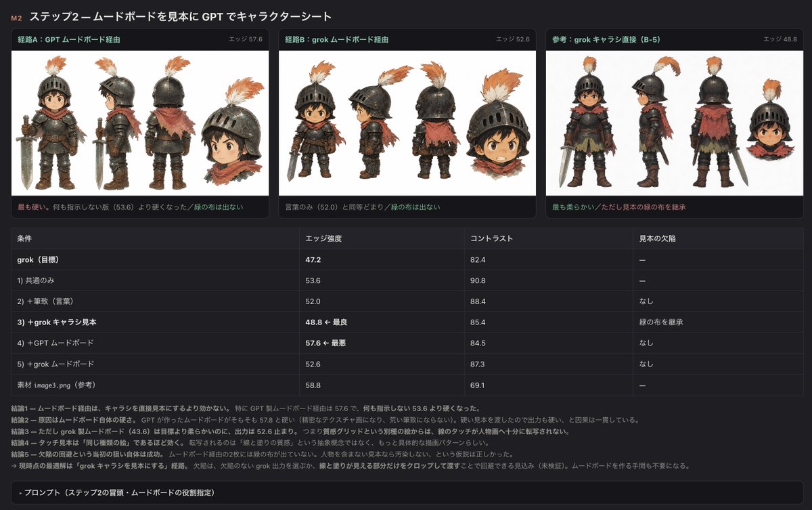Open the 経路A GPT ムードボード character sheet image

140,123
